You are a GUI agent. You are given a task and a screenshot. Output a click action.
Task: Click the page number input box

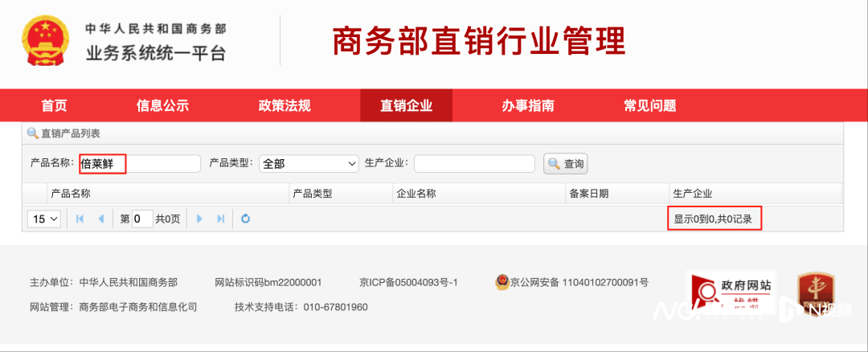click(x=142, y=219)
